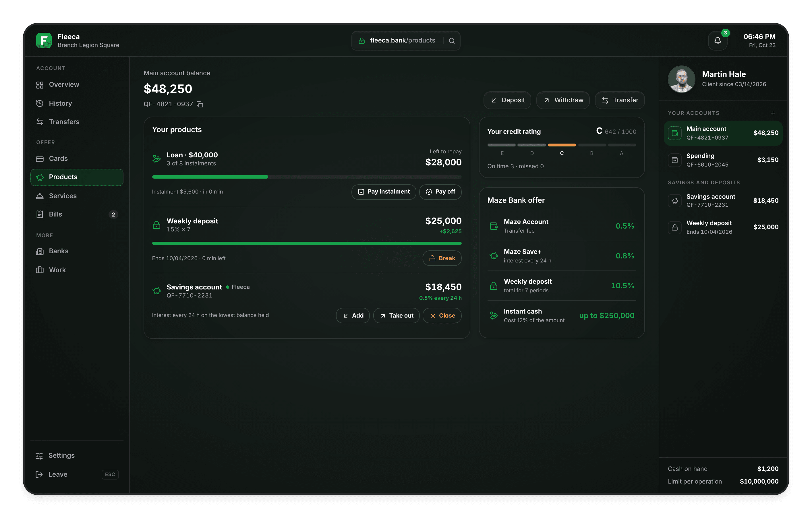Click the Fleeca green F logo
Viewport: 812px width, 518px height.
[x=44, y=40]
